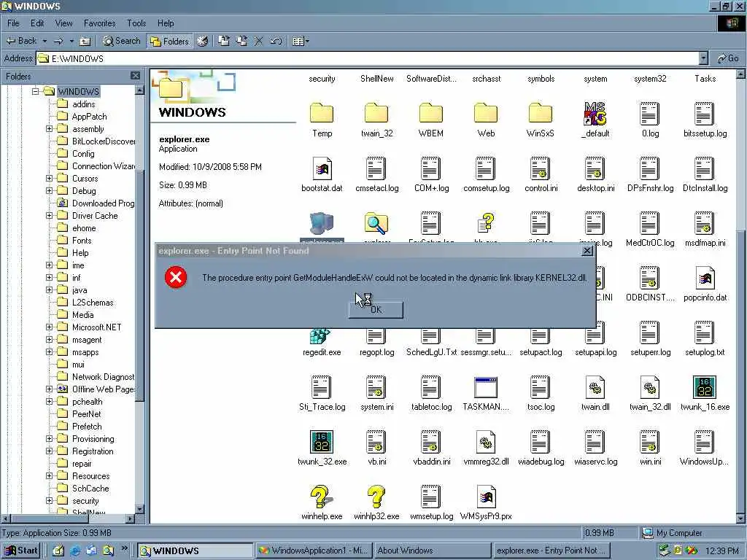Expand the assembly folder node
747x560 pixels.
click(x=49, y=128)
